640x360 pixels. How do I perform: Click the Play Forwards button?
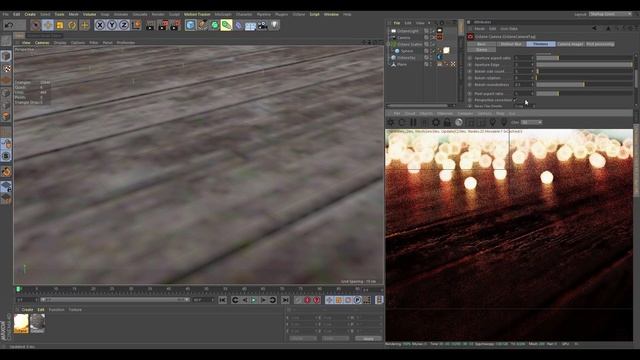[254, 300]
